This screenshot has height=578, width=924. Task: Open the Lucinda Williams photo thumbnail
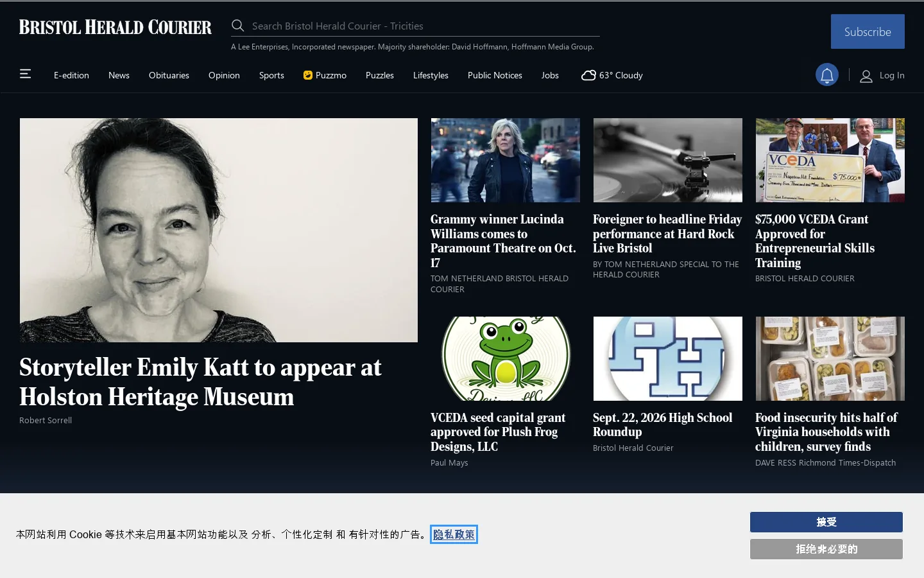[x=506, y=160]
